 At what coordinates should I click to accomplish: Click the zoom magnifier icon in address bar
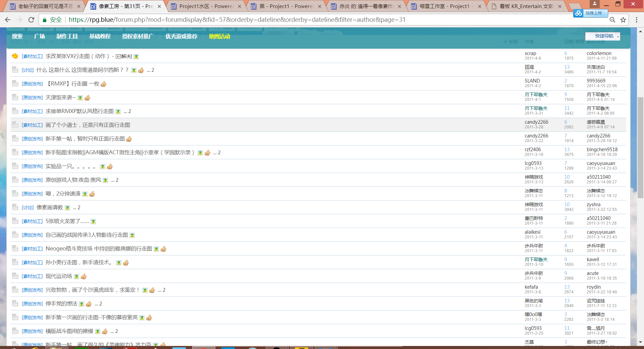pyautogui.click(x=612, y=20)
